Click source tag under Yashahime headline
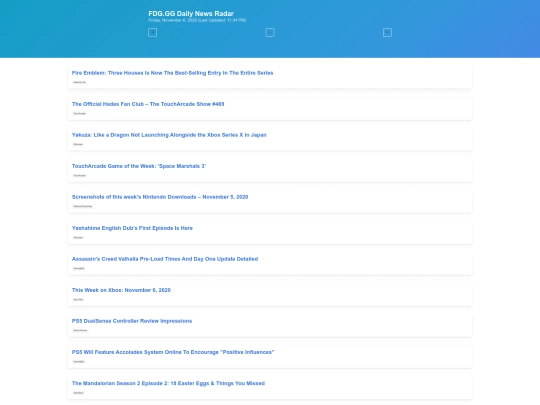The height and width of the screenshot is (405, 540). tap(78, 237)
